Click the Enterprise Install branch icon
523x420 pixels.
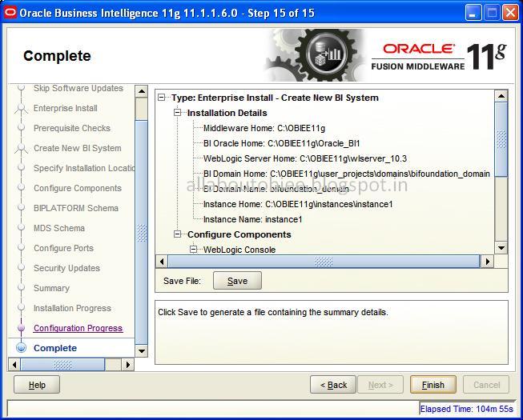[21, 109]
